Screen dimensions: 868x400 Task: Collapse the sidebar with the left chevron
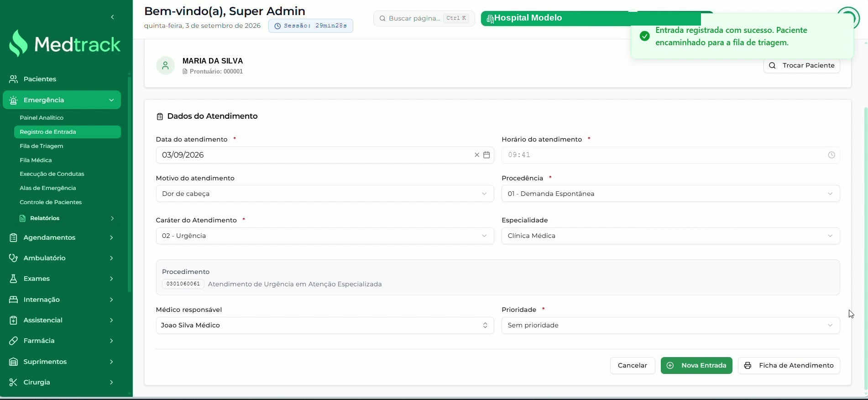tap(112, 17)
